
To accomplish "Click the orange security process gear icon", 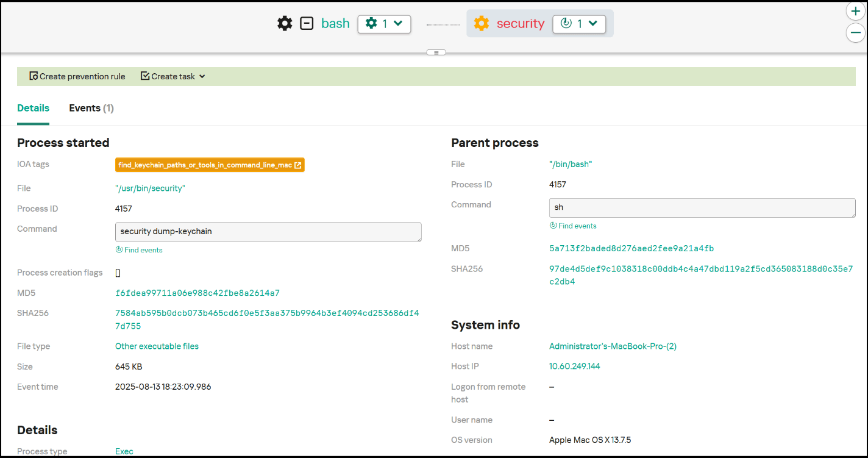I will (482, 23).
